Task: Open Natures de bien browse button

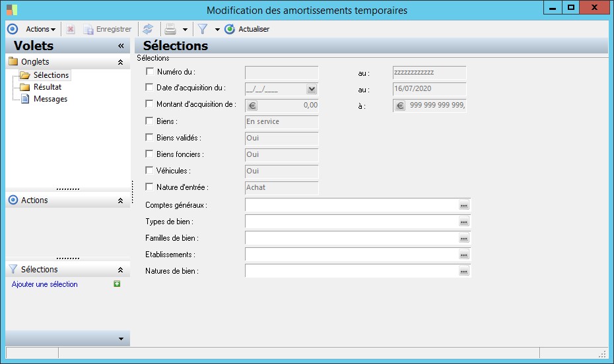Action: pos(464,271)
